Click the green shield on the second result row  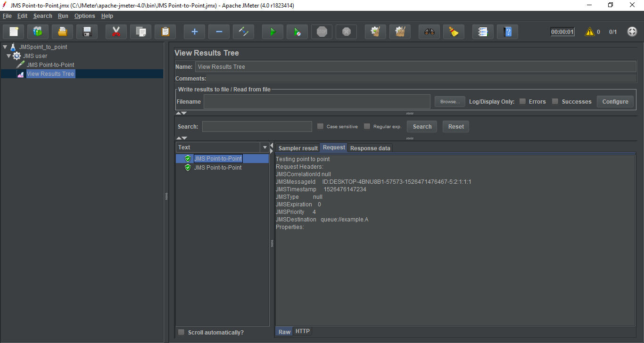[188, 168]
